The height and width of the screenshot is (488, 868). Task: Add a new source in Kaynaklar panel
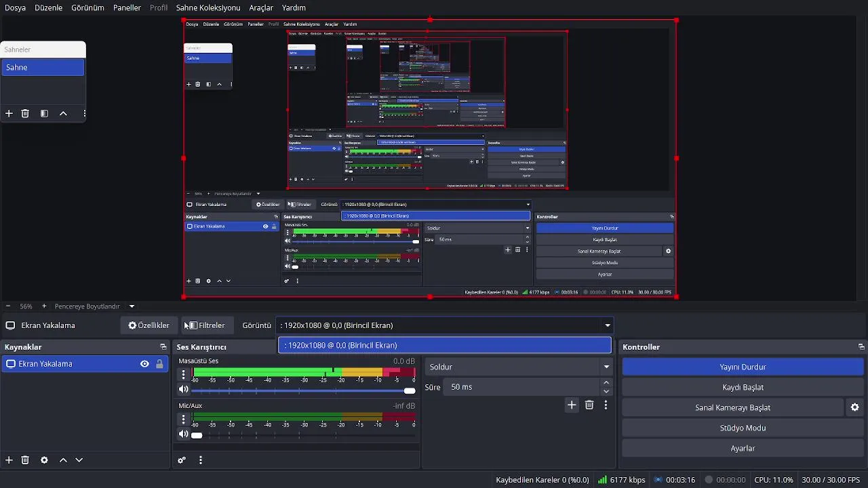[x=9, y=460]
